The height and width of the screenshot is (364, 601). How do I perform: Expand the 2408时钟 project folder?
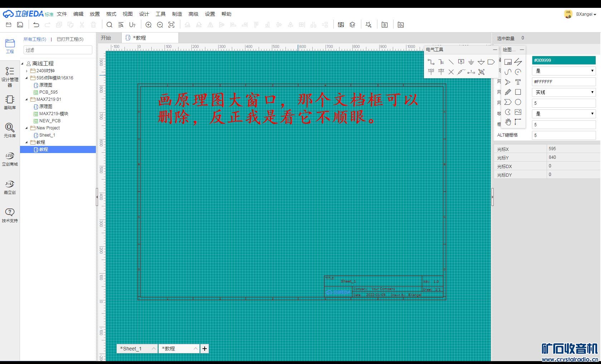point(26,71)
